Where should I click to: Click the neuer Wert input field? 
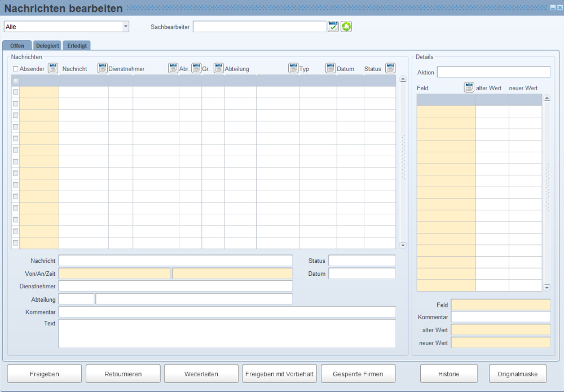pos(501,343)
